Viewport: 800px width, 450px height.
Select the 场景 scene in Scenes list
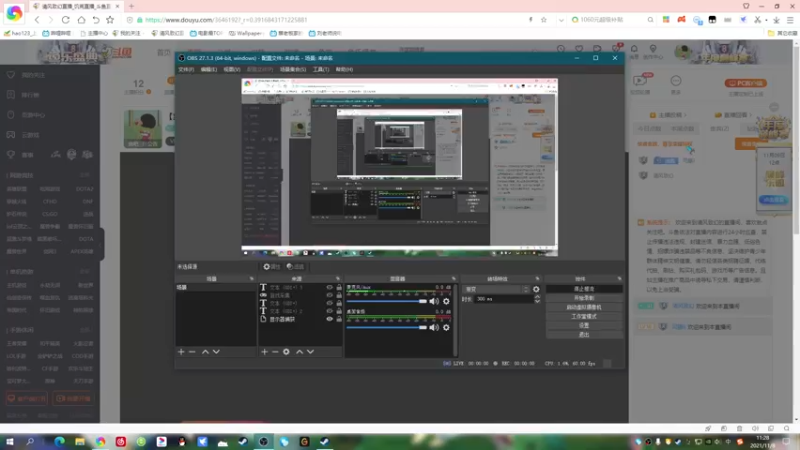[x=216, y=287]
